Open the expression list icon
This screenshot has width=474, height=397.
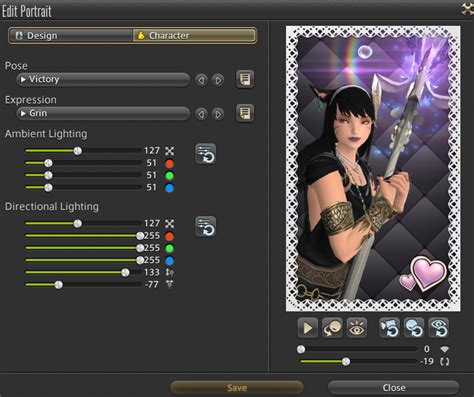point(245,113)
